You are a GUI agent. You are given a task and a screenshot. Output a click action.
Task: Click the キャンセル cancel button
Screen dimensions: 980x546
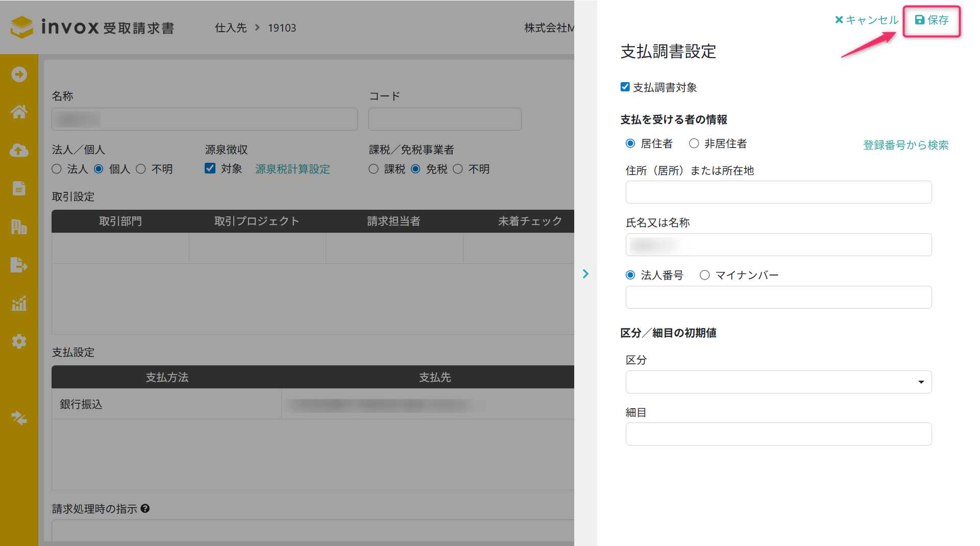pos(867,20)
